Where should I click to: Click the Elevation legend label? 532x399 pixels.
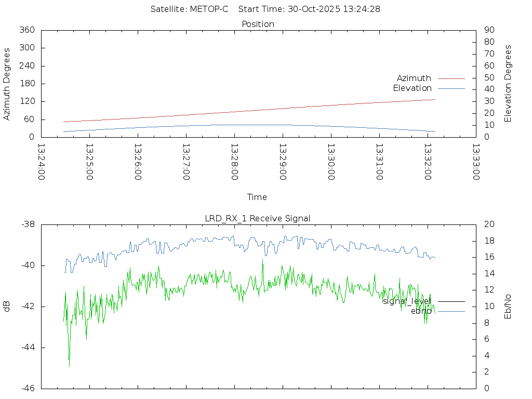pos(412,88)
